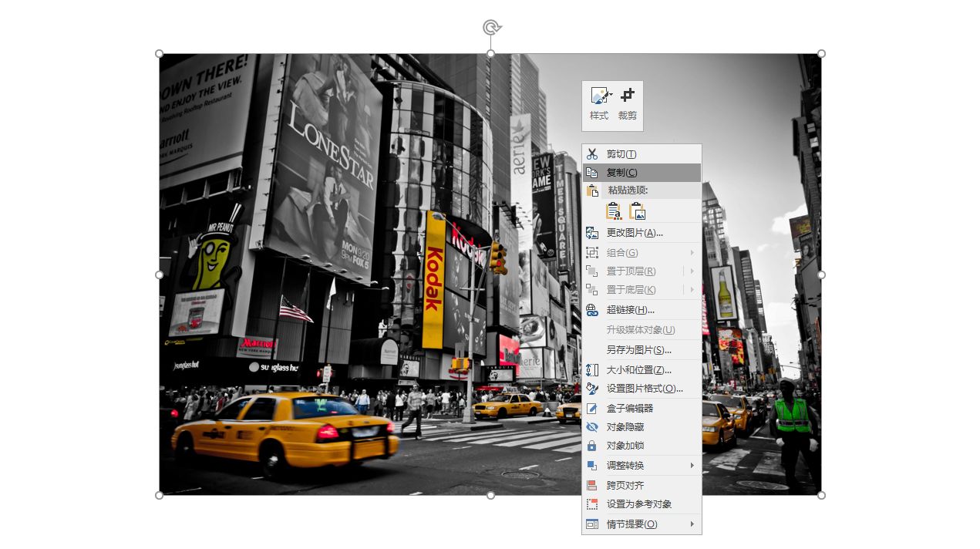Choose 另存为图片(S)... save as picture

(642, 350)
